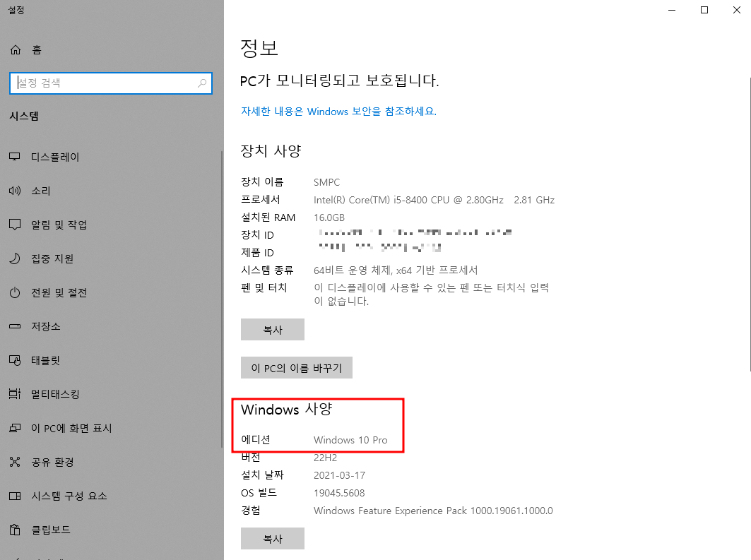751x560 pixels.
Task: Minimize the Settings window
Action: point(672,10)
